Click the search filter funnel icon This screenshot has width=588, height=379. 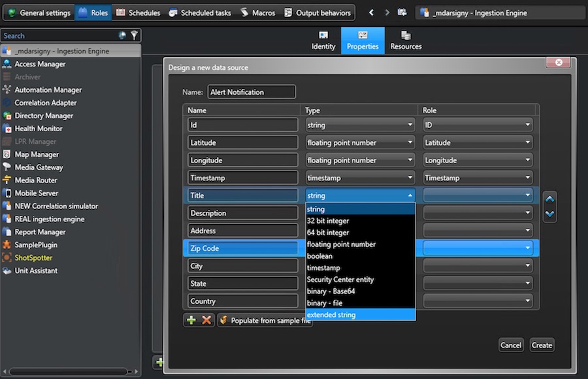(x=134, y=35)
